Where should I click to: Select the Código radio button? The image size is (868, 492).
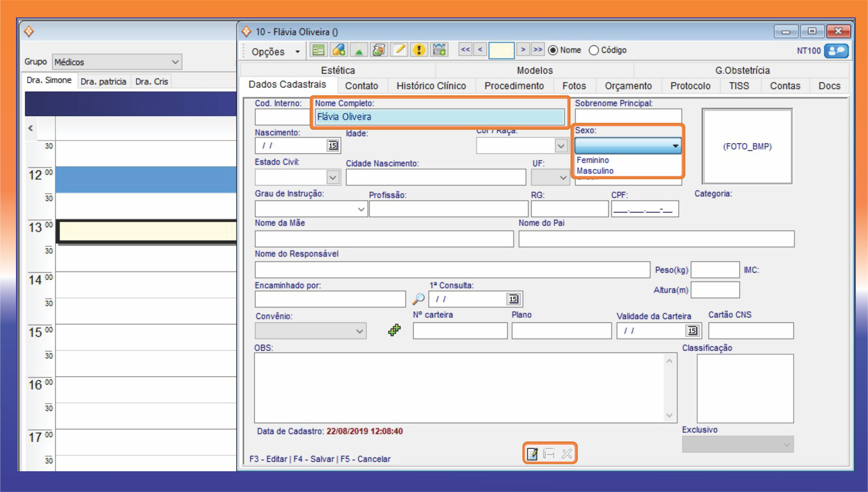593,50
